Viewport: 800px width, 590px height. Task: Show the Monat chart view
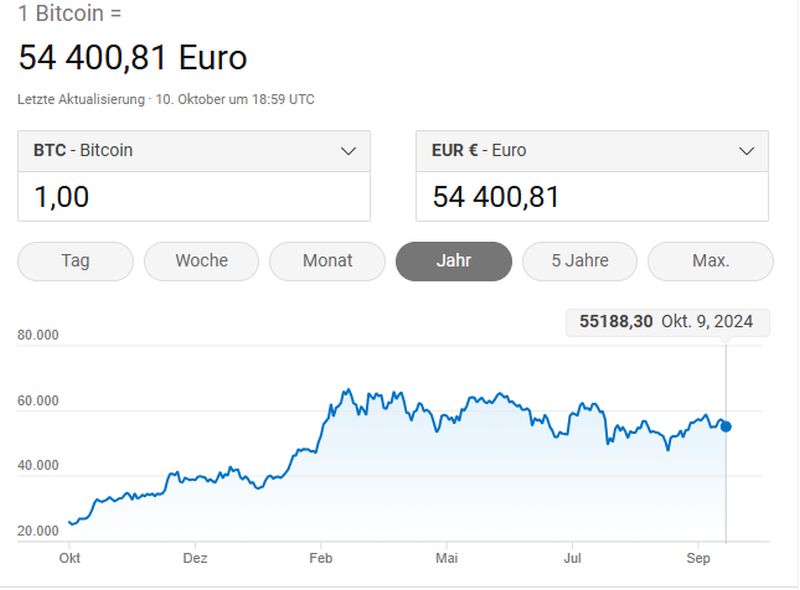(x=327, y=261)
